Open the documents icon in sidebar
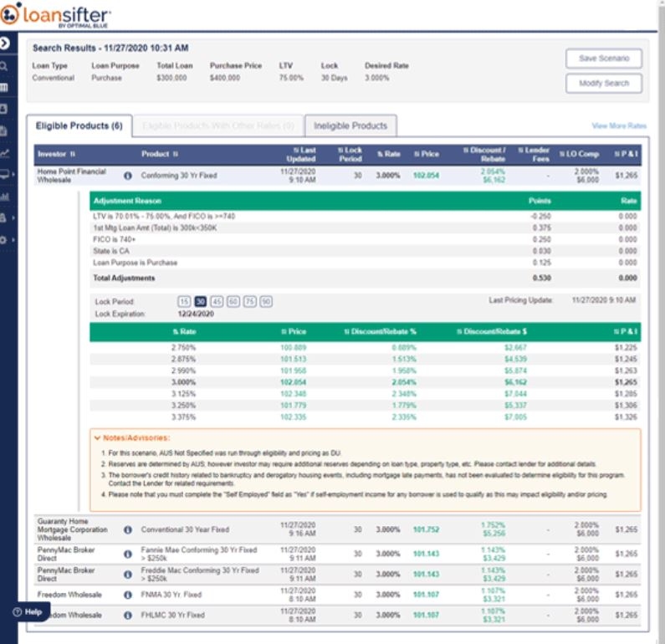This screenshot has height=644, width=665. tap(4, 131)
